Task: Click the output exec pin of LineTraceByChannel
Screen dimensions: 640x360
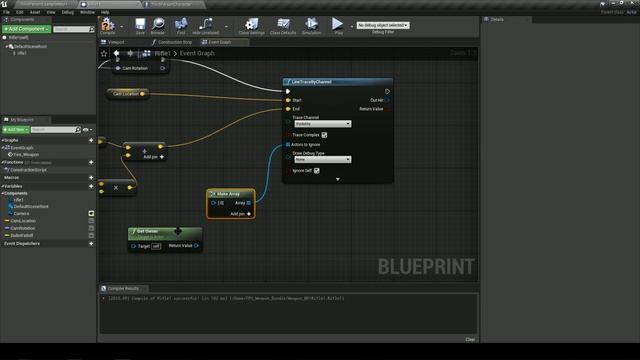Action: click(x=387, y=91)
